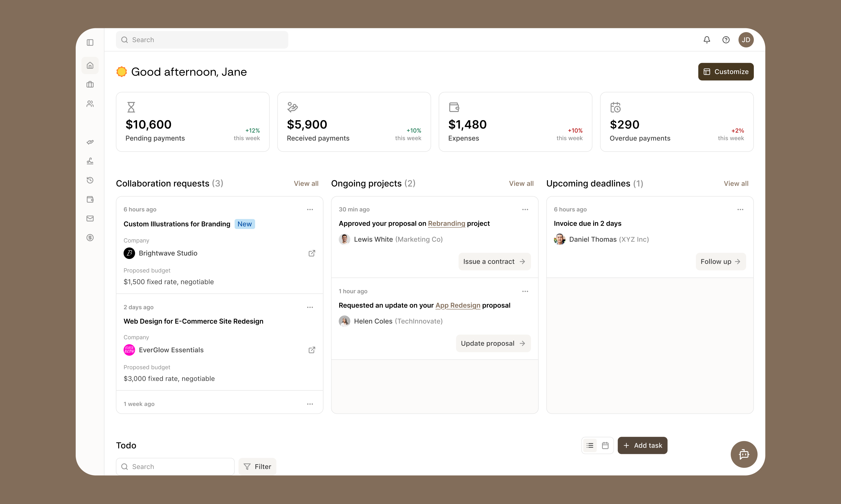Click the top search field
Screen dimensions: 841x504
tap(202, 40)
